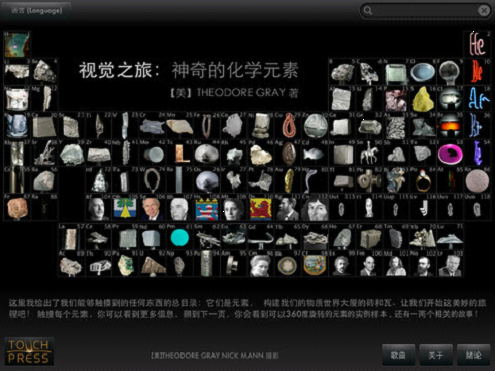Choose the pink Iodine element tile
The height and width of the screenshot is (371, 495).
[x=450, y=154]
